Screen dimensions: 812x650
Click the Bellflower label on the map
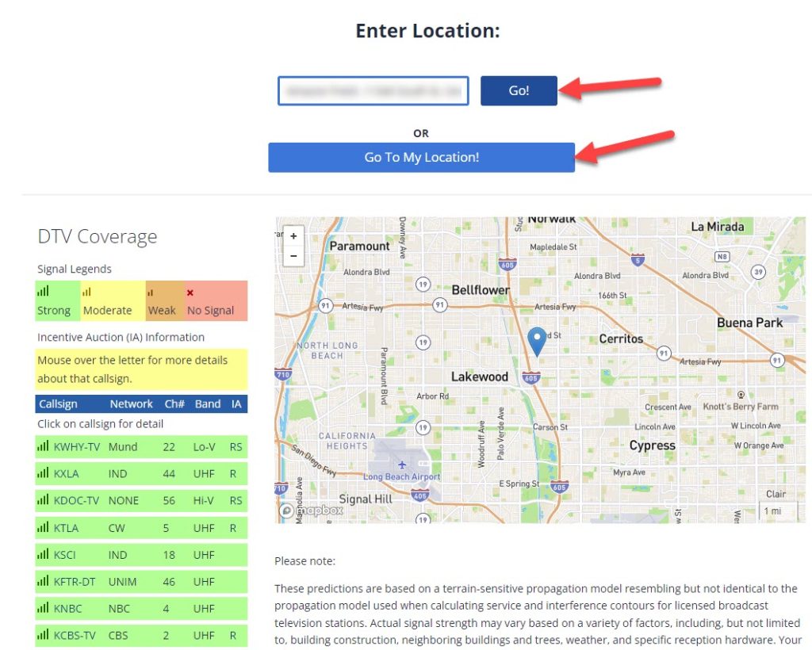[481, 290]
